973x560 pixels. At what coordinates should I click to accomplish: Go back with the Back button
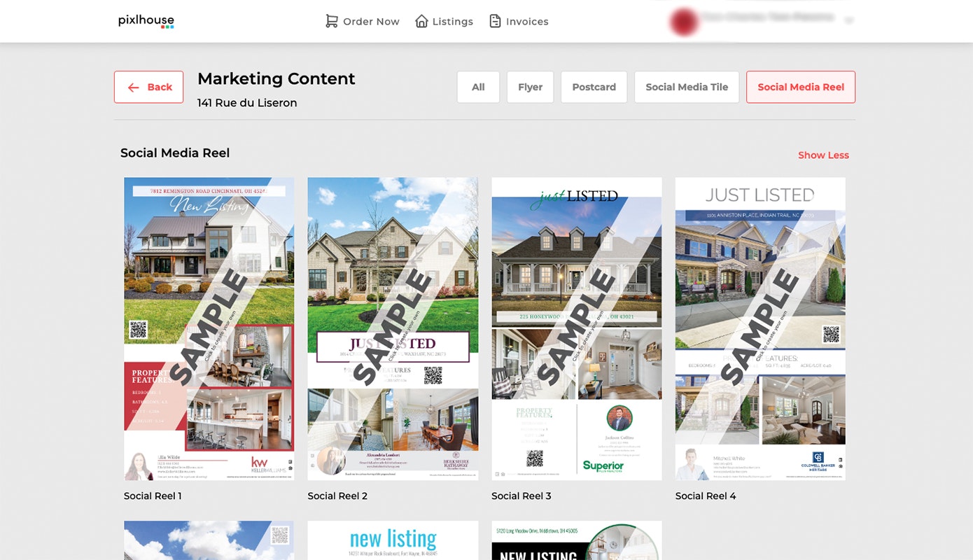coord(148,87)
